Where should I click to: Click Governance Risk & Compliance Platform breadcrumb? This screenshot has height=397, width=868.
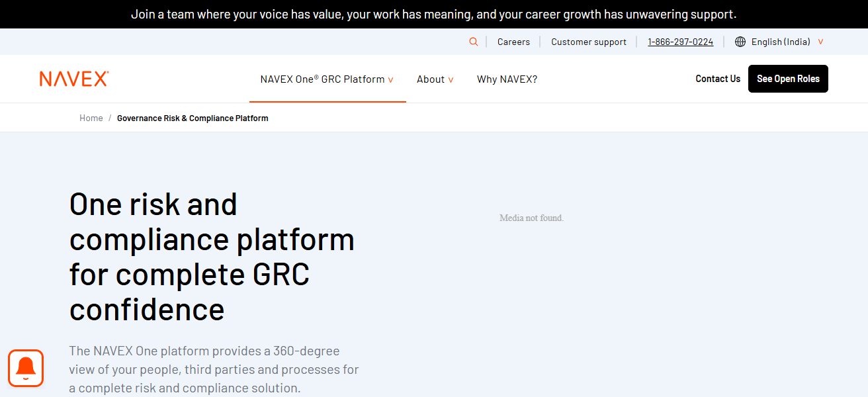[x=193, y=118]
